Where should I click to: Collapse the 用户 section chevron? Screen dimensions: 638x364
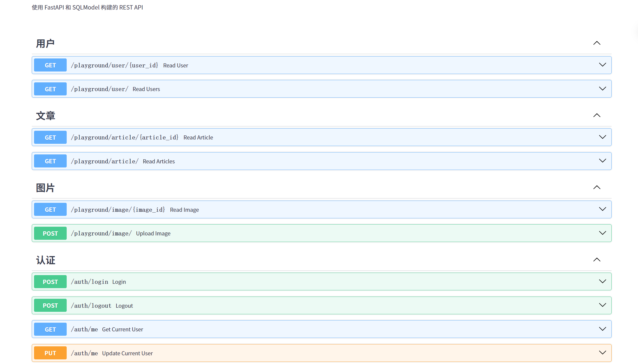[597, 43]
